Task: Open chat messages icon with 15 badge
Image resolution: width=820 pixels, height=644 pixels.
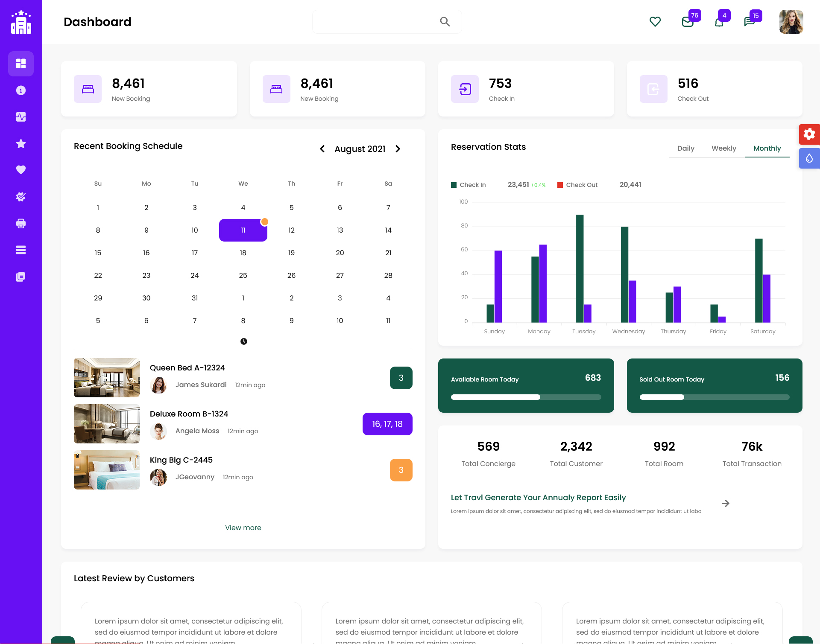Action: point(750,22)
